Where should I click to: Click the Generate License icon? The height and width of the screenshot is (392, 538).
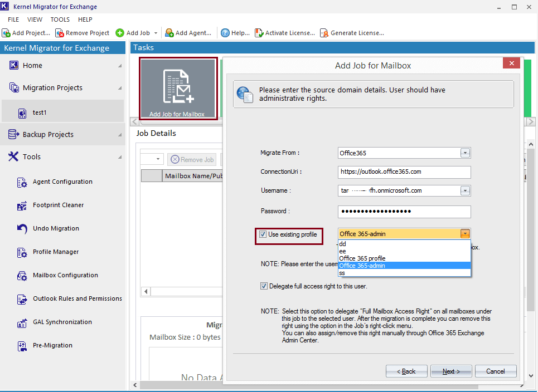tap(324, 33)
